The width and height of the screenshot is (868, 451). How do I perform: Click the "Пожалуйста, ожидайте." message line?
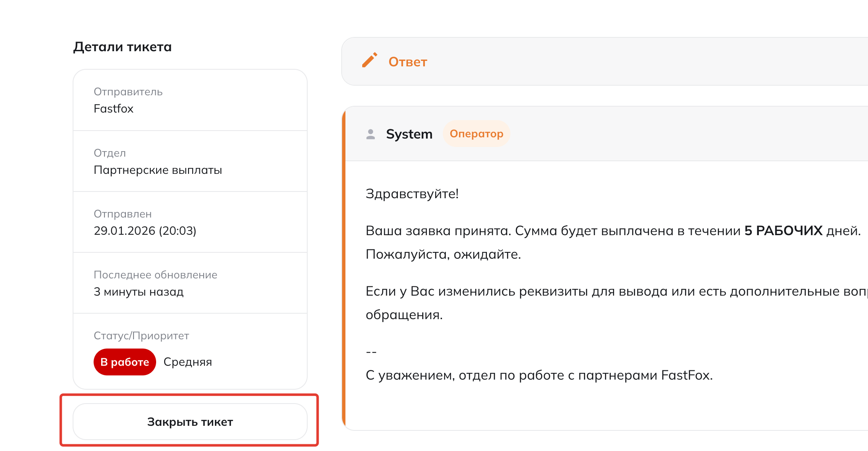point(443,254)
